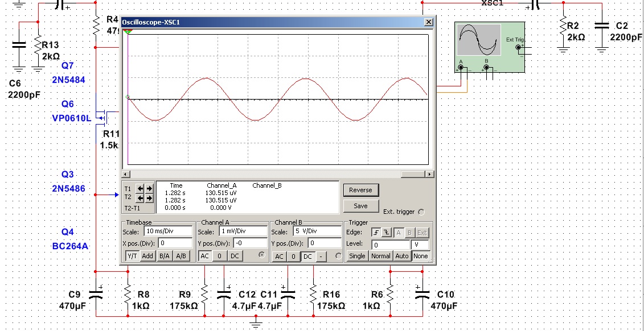Move cursor T1 left with arrow

point(140,188)
